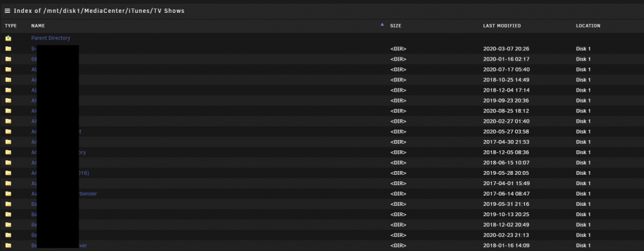Sort by the LAST MODIFIED column header
The image size is (644, 251).
coord(502,26)
